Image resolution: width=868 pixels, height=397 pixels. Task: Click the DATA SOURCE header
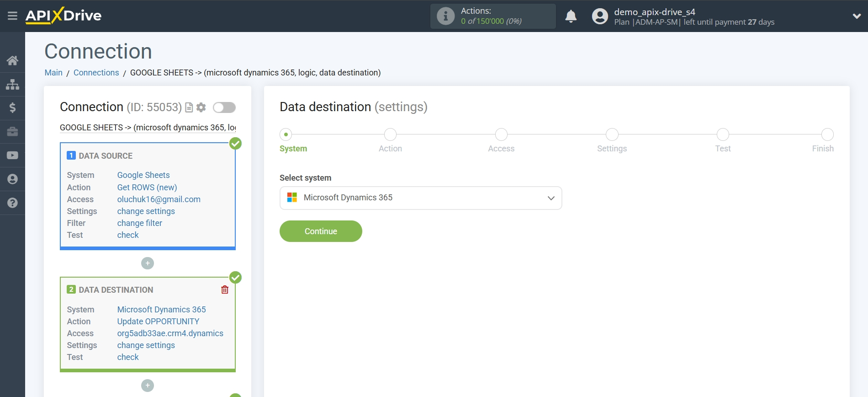[106, 156]
